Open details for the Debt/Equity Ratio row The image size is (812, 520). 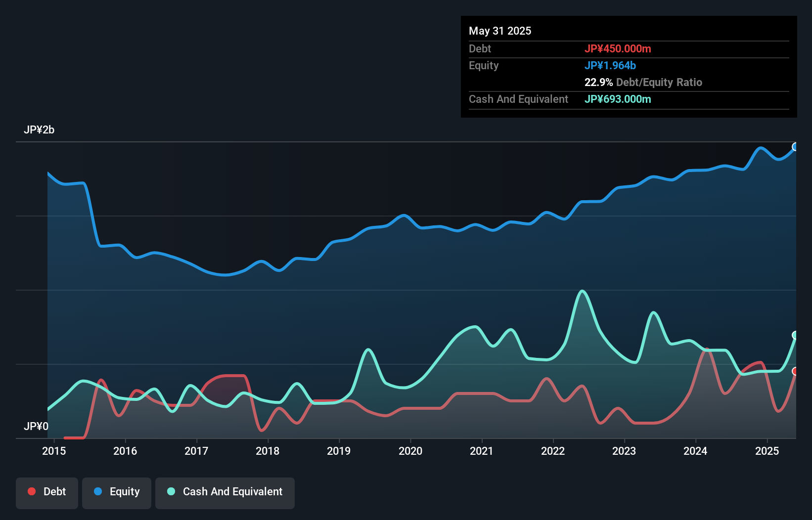[643, 82]
